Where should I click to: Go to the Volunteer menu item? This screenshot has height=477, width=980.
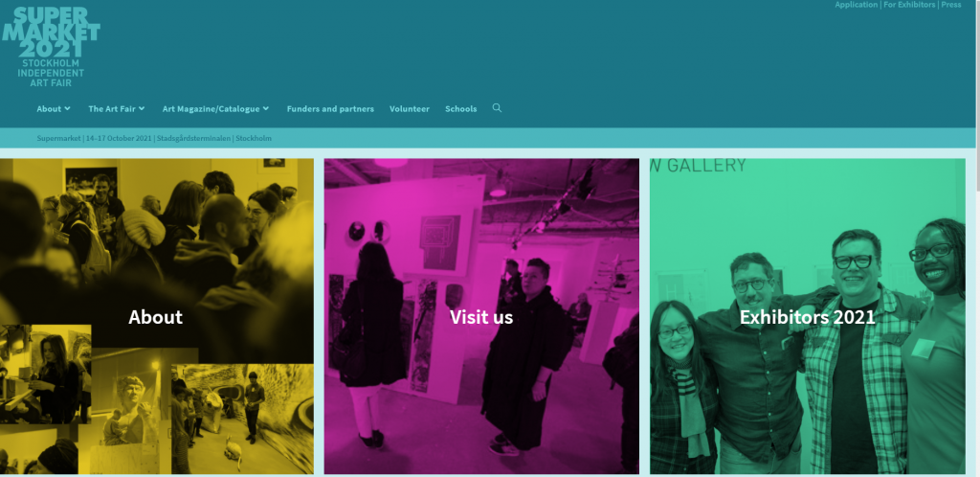click(410, 109)
